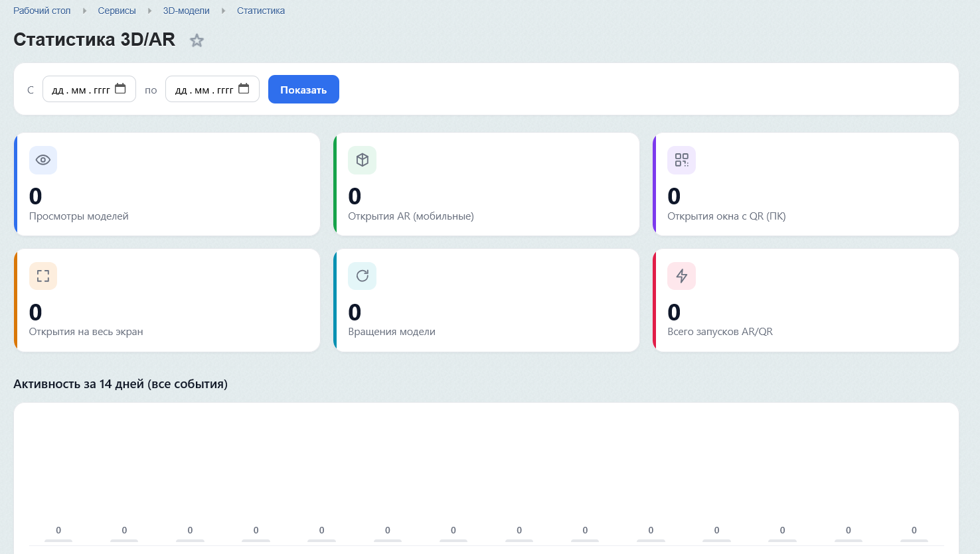This screenshot has width=980, height=554.
Task: Click the QR code icon on the card
Action: tap(681, 160)
